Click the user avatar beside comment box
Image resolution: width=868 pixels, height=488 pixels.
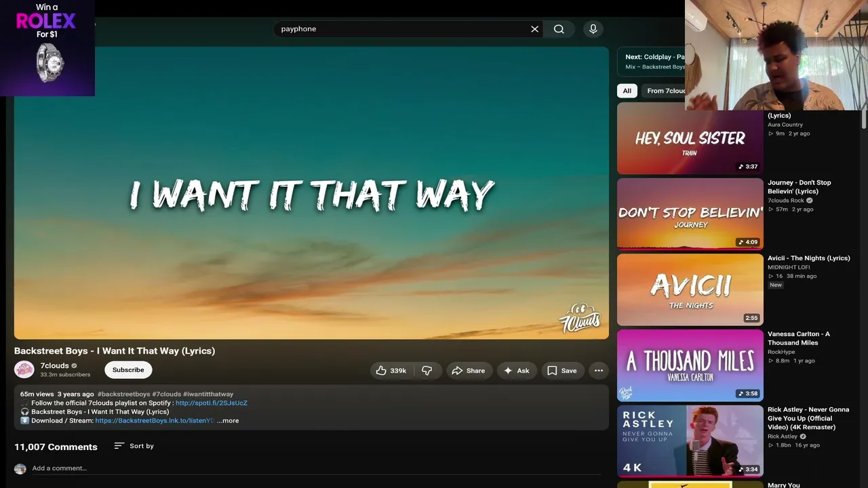click(x=20, y=469)
